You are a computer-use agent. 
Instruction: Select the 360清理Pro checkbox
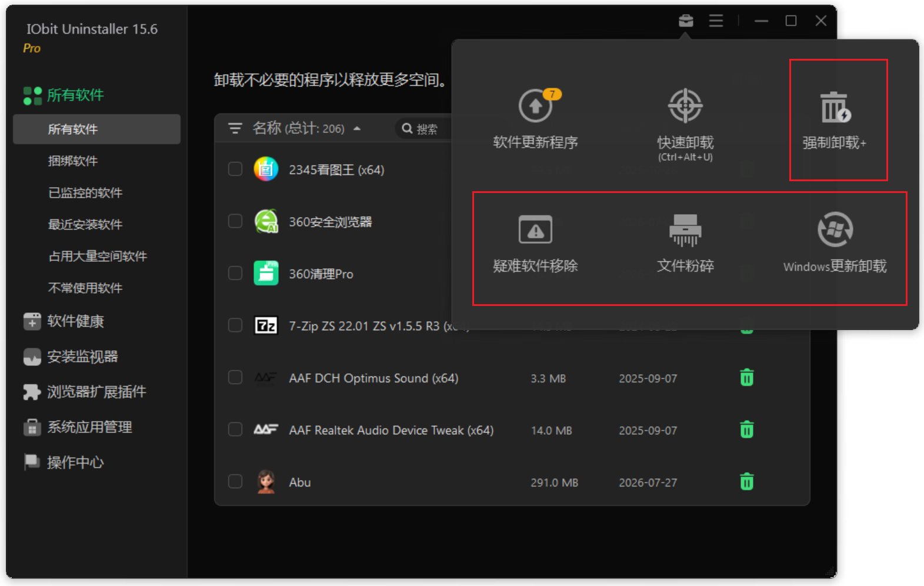pos(235,274)
